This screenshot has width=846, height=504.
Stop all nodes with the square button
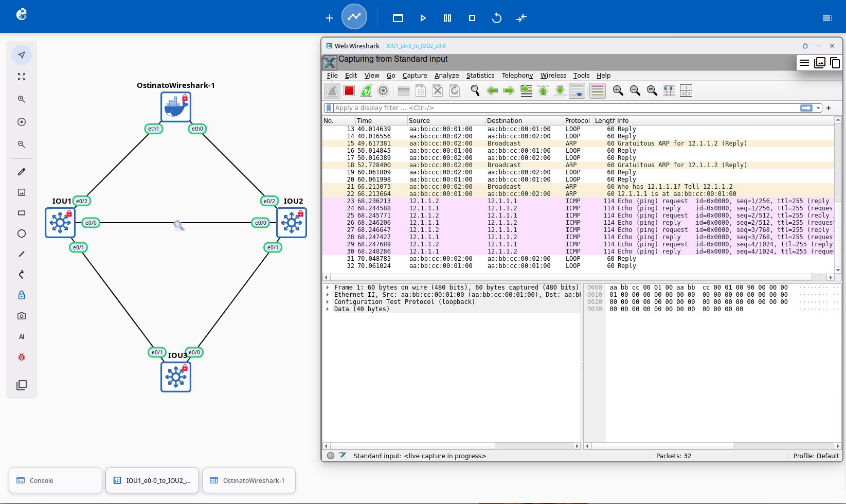(x=472, y=18)
